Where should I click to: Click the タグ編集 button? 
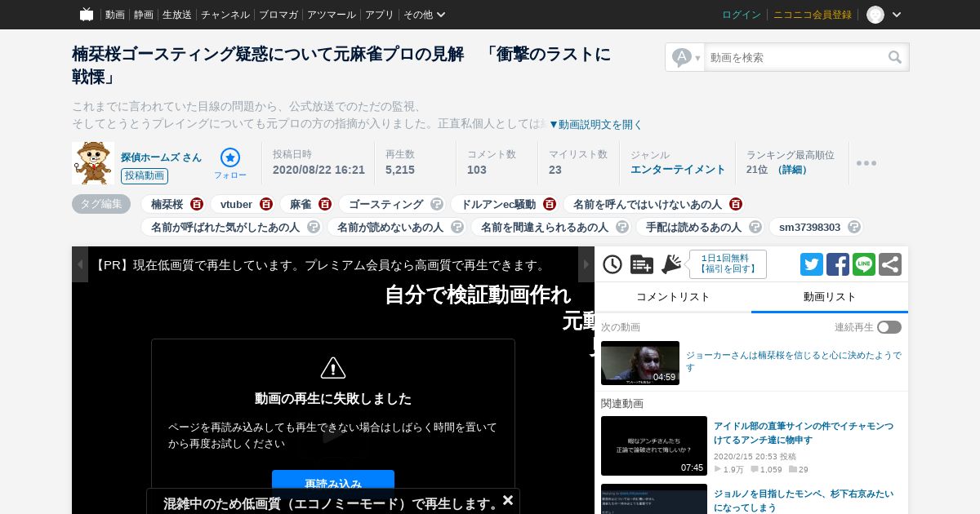pyautogui.click(x=101, y=204)
